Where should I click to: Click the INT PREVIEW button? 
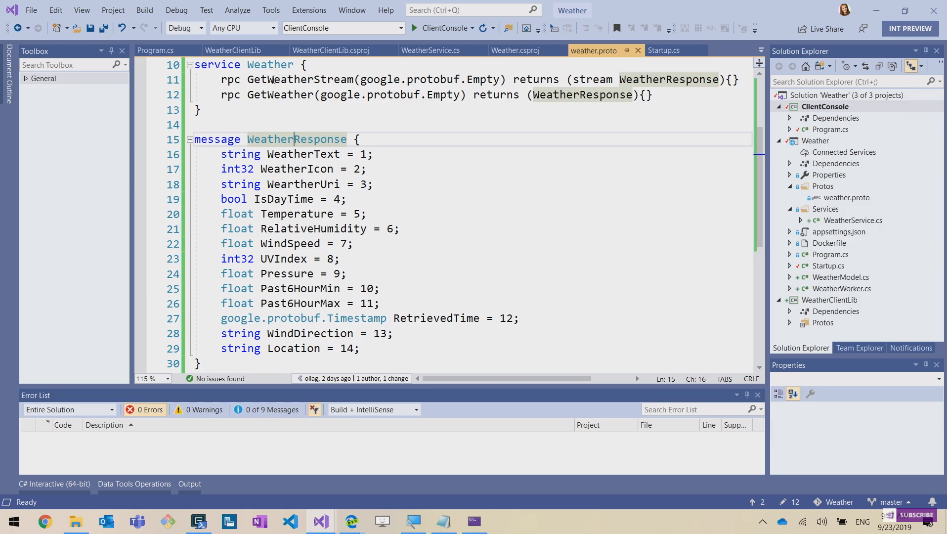[909, 28]
